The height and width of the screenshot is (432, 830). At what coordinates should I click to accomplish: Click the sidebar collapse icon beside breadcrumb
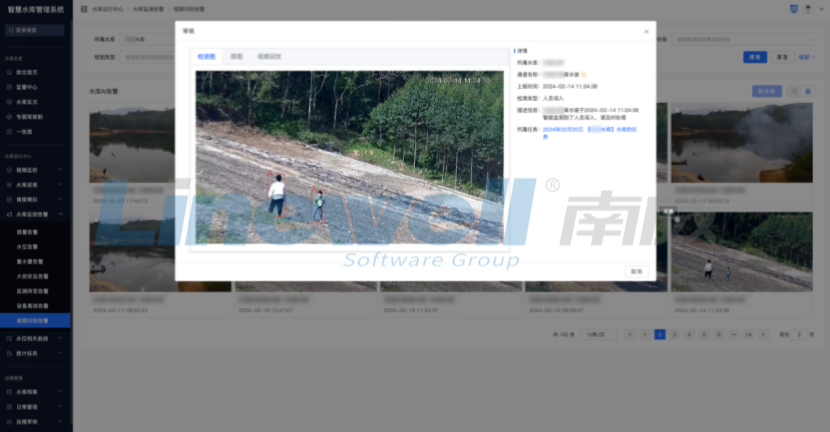(x=83, y=8)
